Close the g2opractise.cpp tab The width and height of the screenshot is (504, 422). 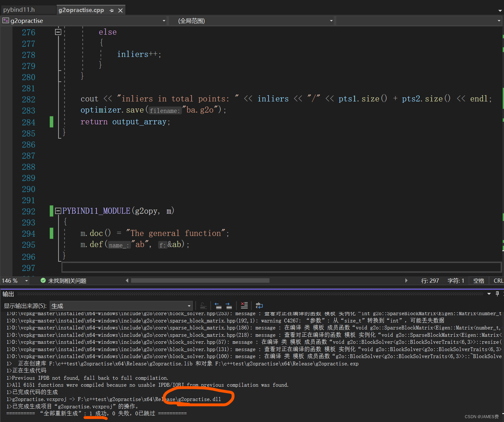click(x=121, y=10)
